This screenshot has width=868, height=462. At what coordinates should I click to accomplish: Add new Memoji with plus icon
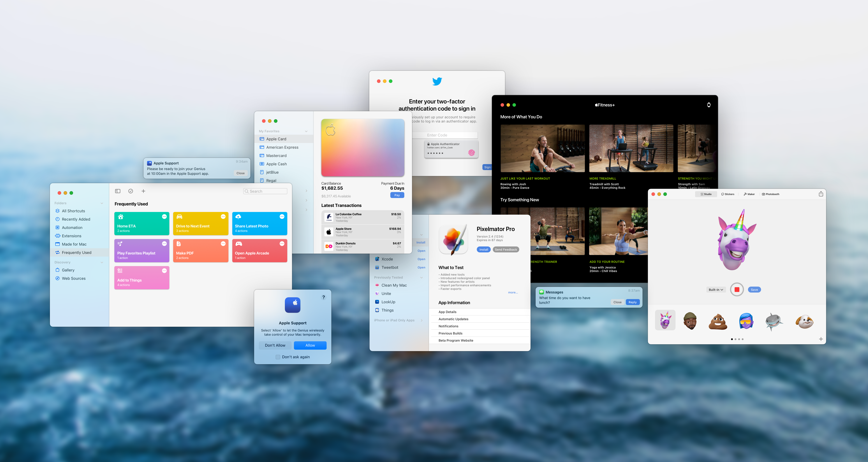tap(821, 339)
